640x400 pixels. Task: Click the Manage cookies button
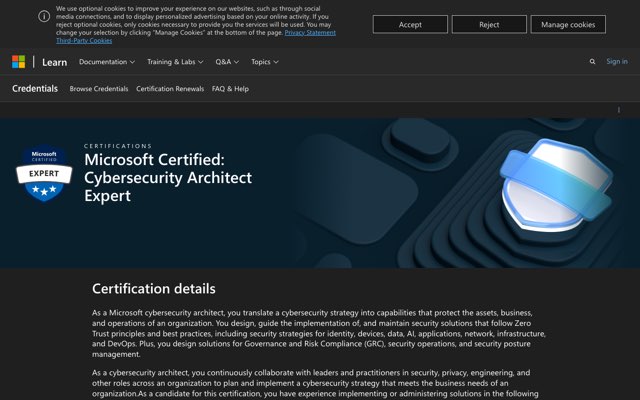click(568, 24)
